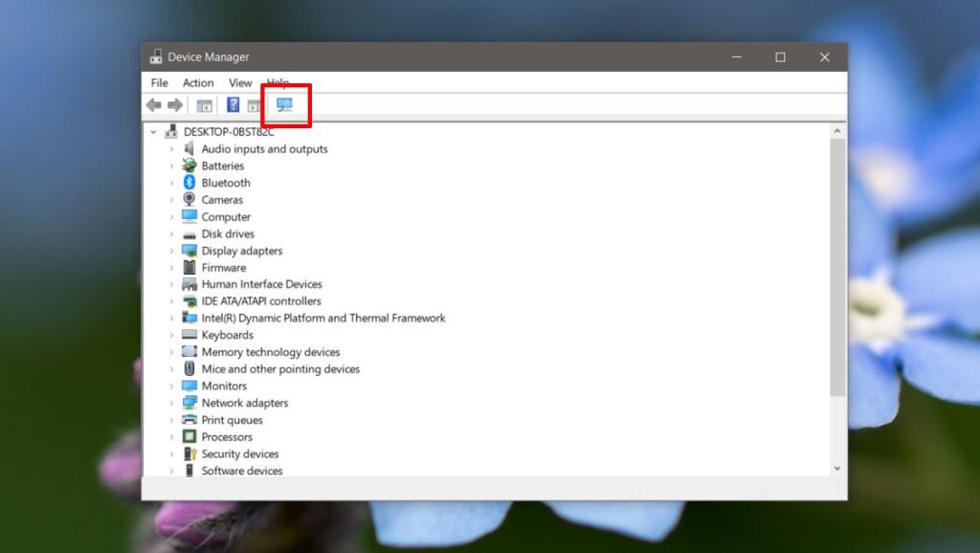Click the highlighted Scan for hardware changes icon
This screenshot has width=980, height=553.
[285, 105]
